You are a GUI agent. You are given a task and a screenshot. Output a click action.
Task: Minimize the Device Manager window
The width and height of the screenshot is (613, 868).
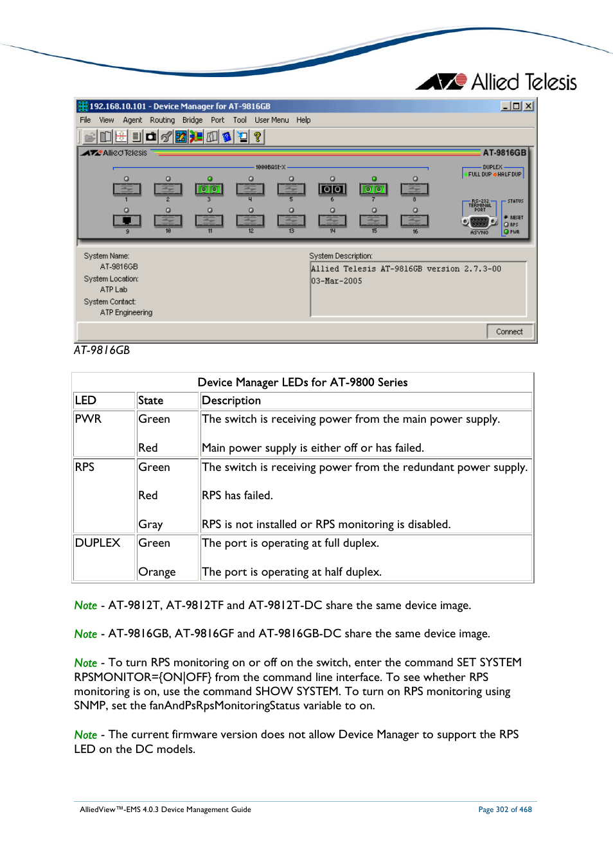(506, 106)
